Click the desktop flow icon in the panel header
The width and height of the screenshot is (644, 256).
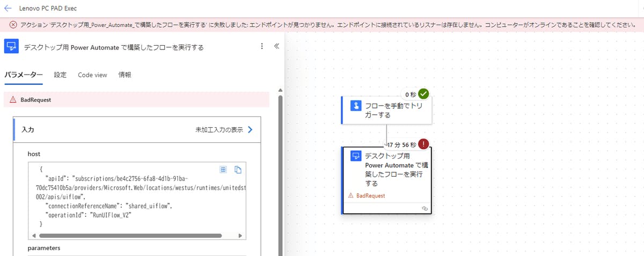coord(12,47)
